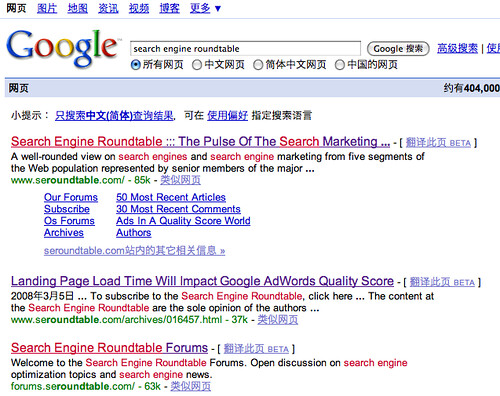
Task: Click the search query input field
Action: pos(245,49)
